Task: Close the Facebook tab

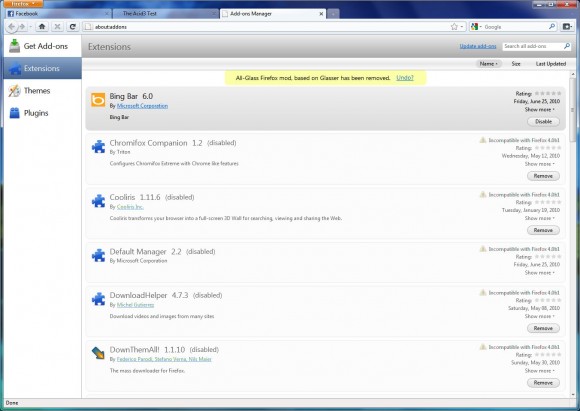Action: (x=107, y=14)
